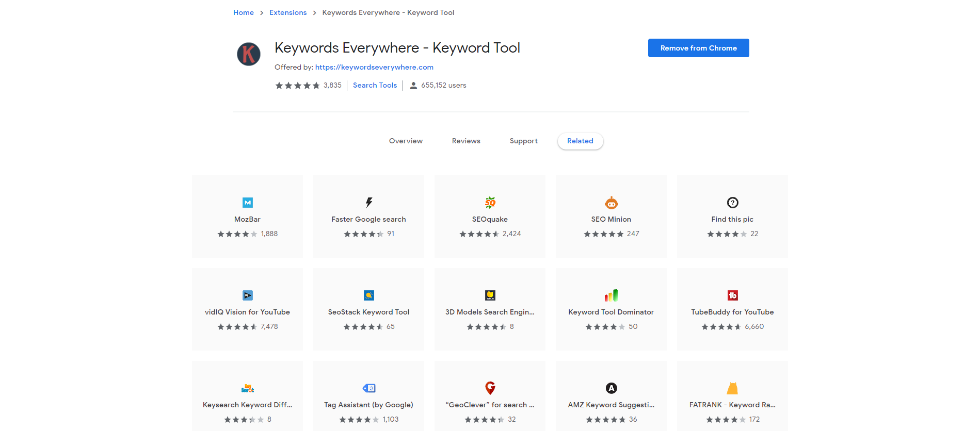The height and width of the screenshot is (431, 980).
Task: Click the vidIQ Vision for YouTube title
Action: [x=248, y=312]
